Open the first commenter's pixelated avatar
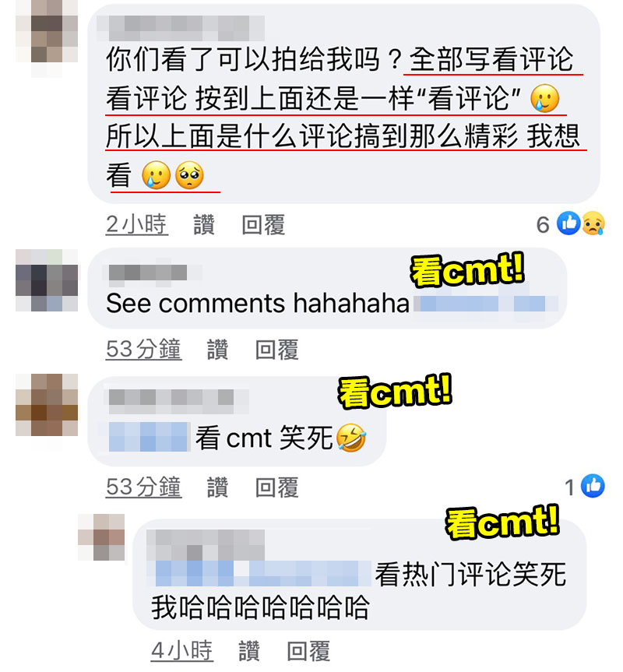 click(47, 39)
